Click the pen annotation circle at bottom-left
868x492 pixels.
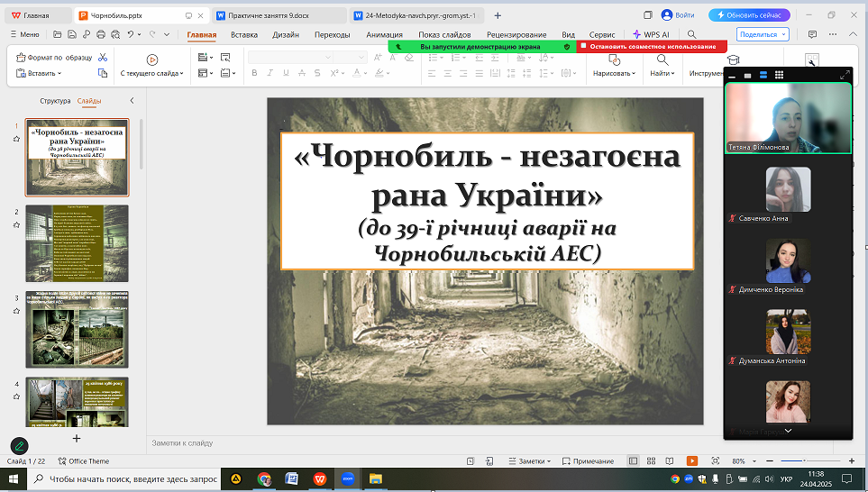tap(19, 445)
